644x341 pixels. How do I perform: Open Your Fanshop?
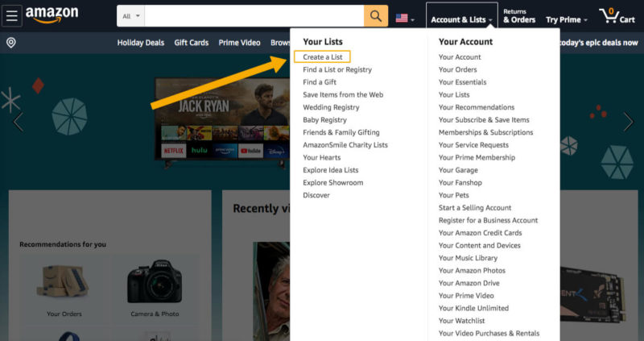[x=460, y=183]
